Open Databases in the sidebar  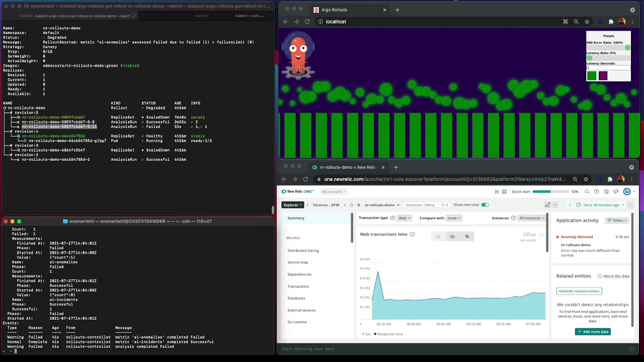tap(296, 298)
